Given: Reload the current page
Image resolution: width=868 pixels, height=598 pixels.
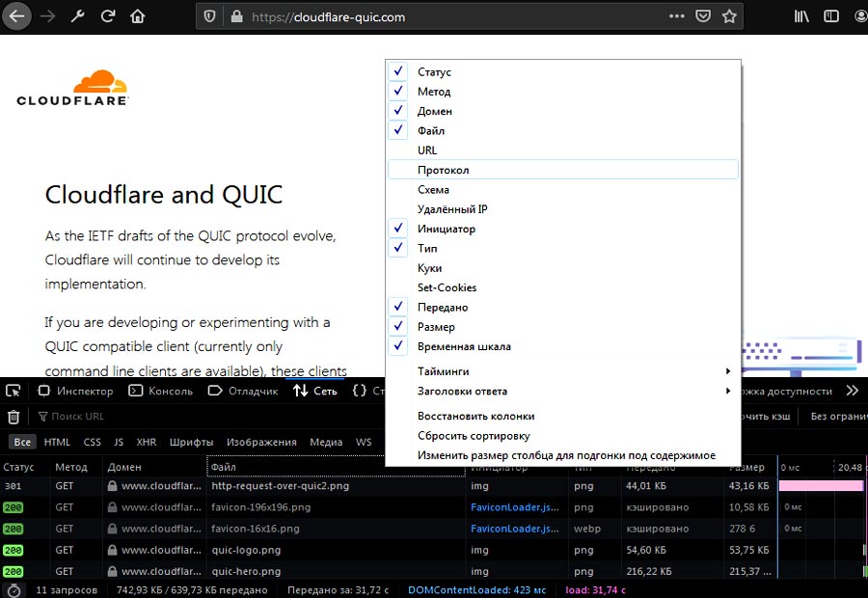Looking at the screenshot, I should pos(107,16).
